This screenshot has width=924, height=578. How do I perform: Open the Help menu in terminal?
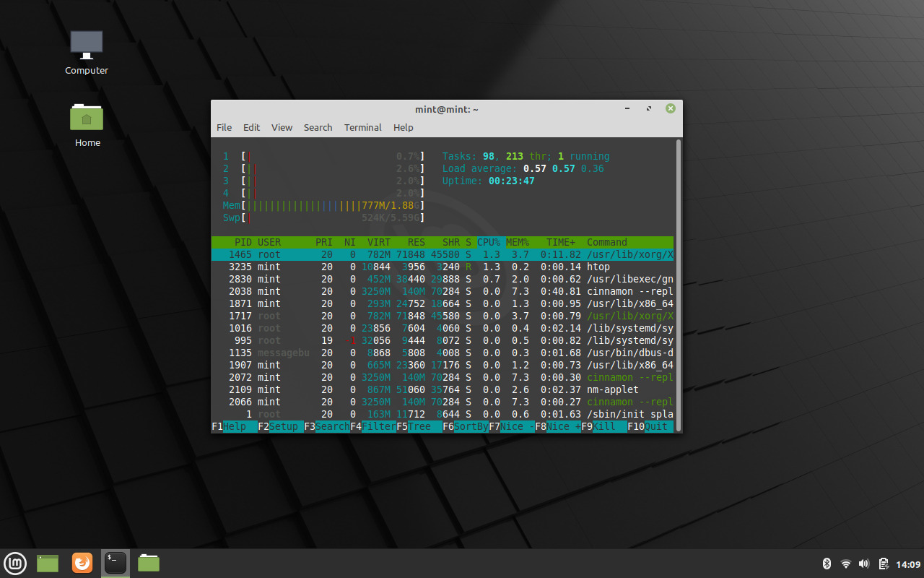[404, 127]
